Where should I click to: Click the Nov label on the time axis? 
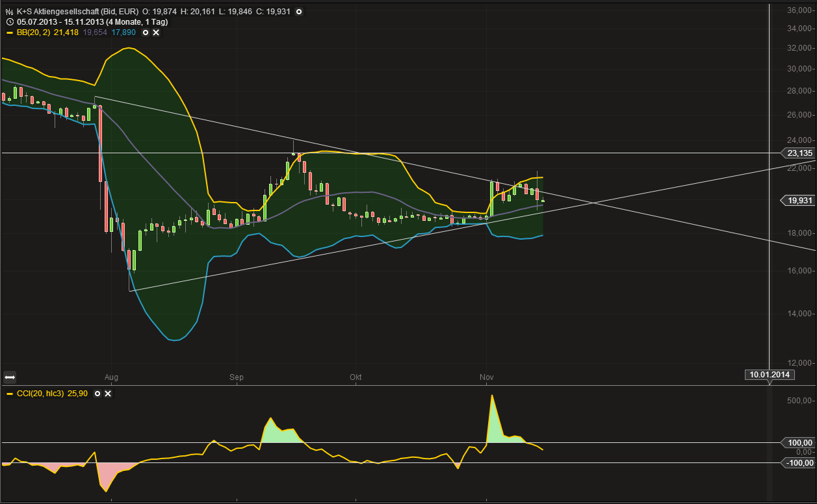[x=486, y=377]
